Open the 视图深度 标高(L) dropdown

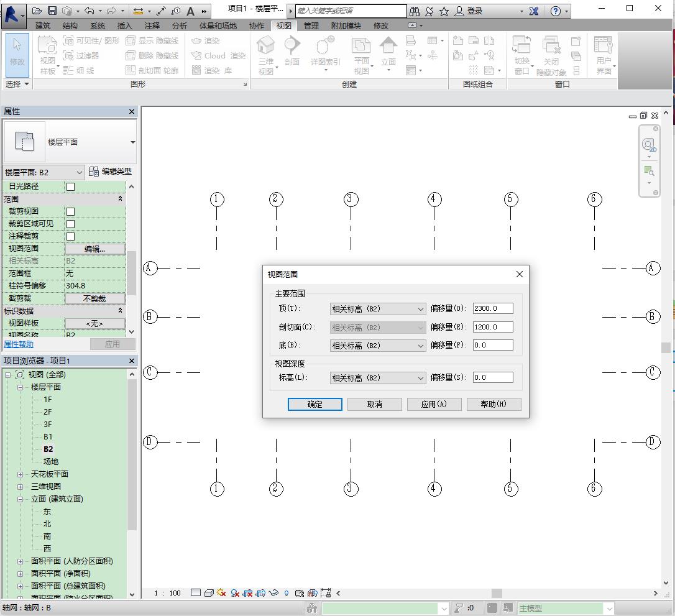coord(378,377)
